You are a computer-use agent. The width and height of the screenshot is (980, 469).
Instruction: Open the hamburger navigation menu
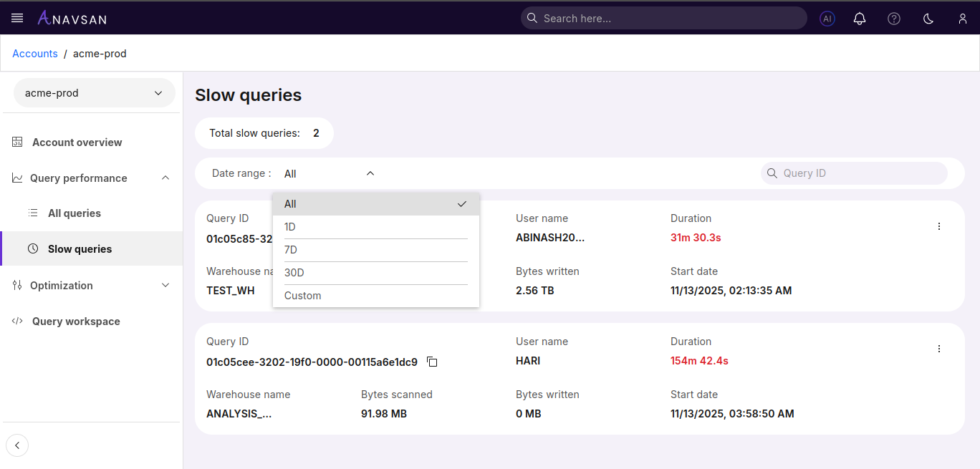(x=17, y=18)
